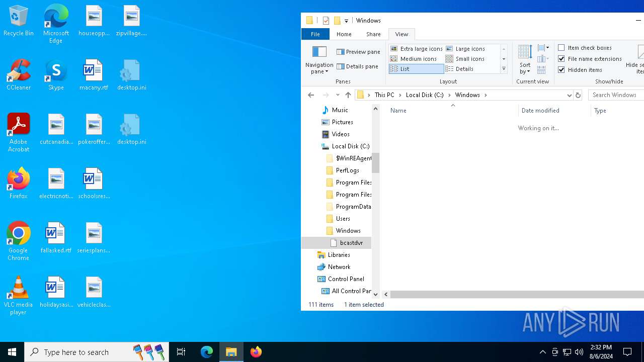
Task: Select the vehicleclas image file on desktop
Action: (x=94, y=292)
